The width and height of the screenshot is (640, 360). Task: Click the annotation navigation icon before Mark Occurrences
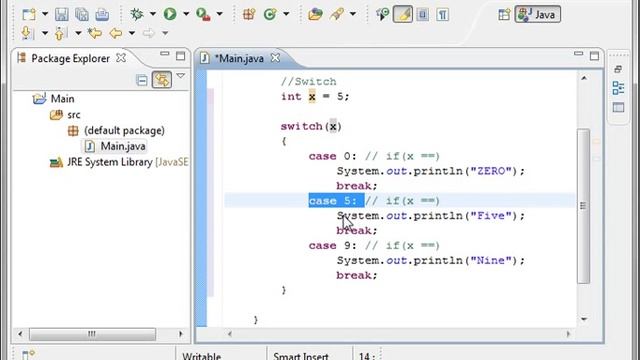pyautogui.click(x=382, y=15)
